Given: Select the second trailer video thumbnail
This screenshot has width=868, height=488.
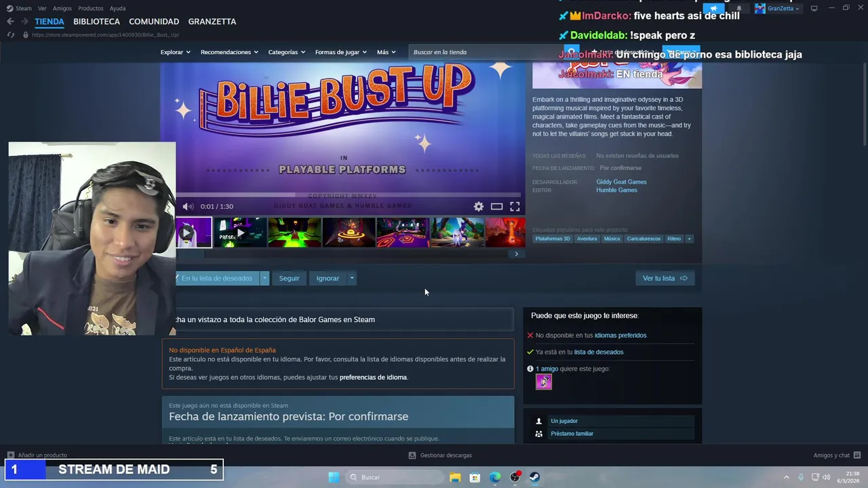Looking at the screenshot, I should 240,232.
